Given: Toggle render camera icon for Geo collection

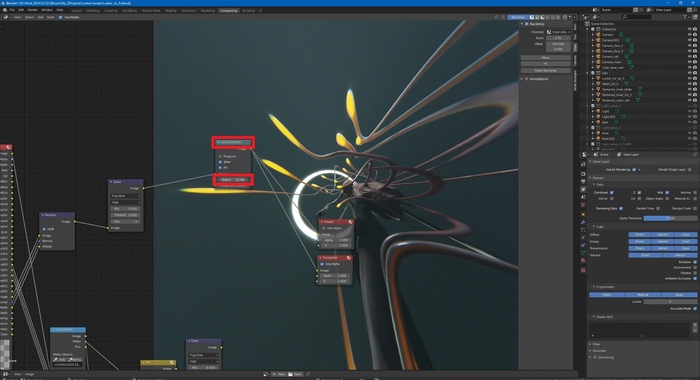Looking at the screenshot, I should (x=695, y=73).
